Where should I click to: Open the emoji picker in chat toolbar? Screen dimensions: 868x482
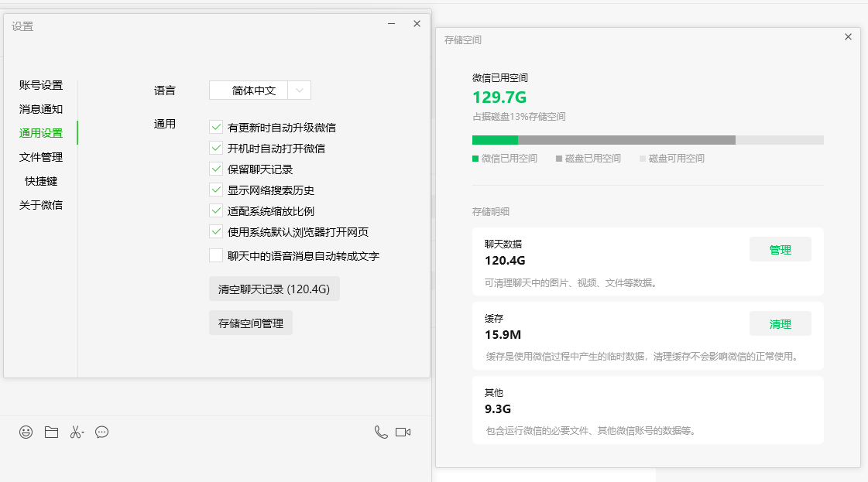click(x=26, y=432)
